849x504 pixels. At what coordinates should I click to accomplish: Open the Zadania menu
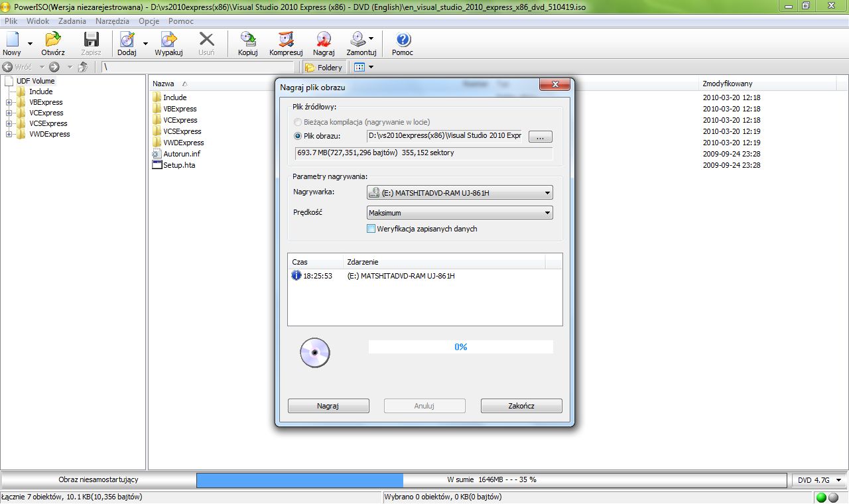click(x=72, y=21)
